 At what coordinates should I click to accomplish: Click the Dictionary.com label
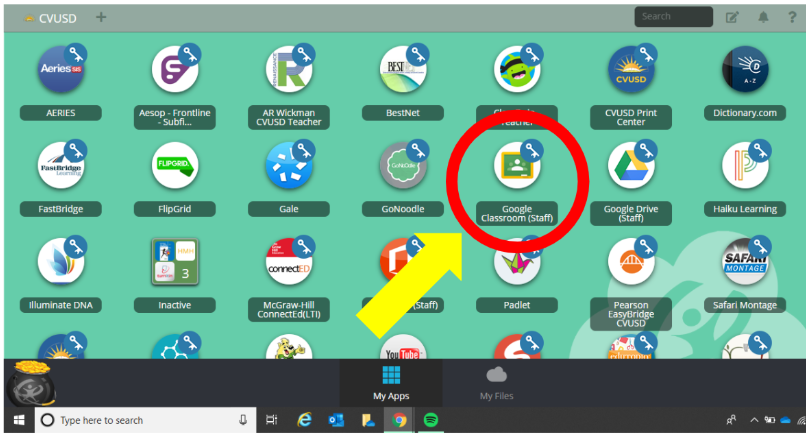coord(745,113)
